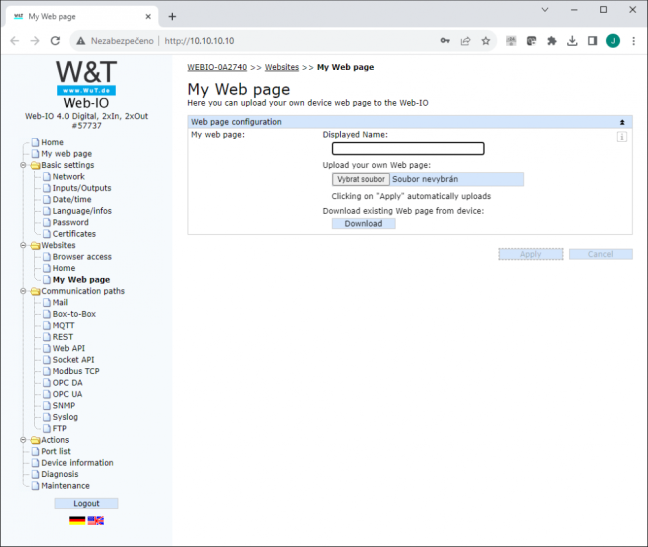Image resolution: width=648 pixels, height=547 pixels.
Task: Click inside the Displayed Name field
Action: pos(408,149)
